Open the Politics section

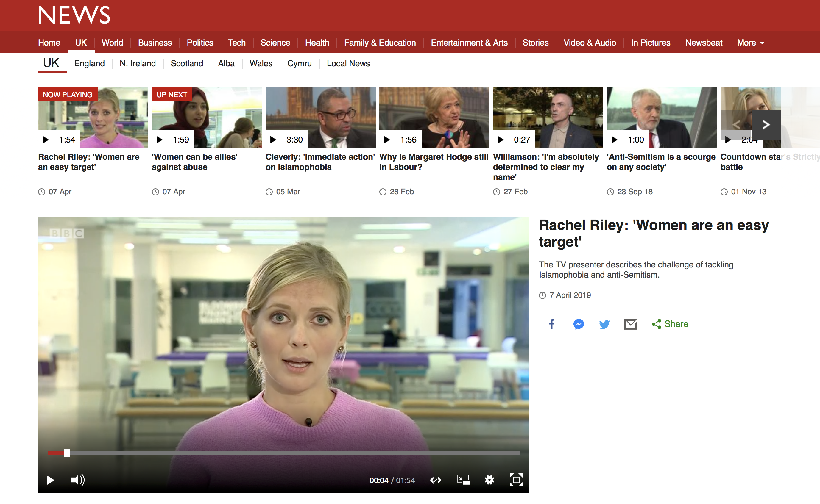[x=200, y=43]
